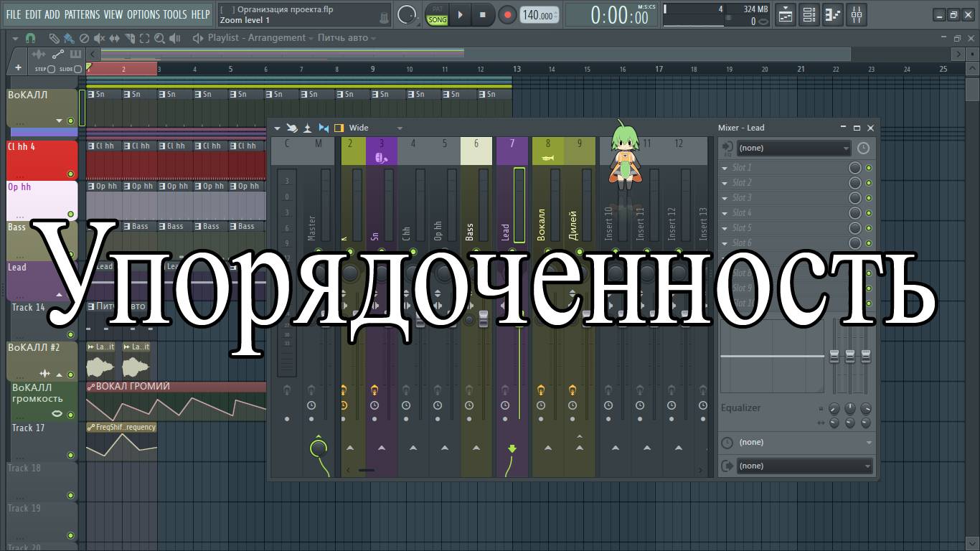Open the Wide mixer layout dropdown
This screenshot has width=980, height=551.
tap(375, 128)
